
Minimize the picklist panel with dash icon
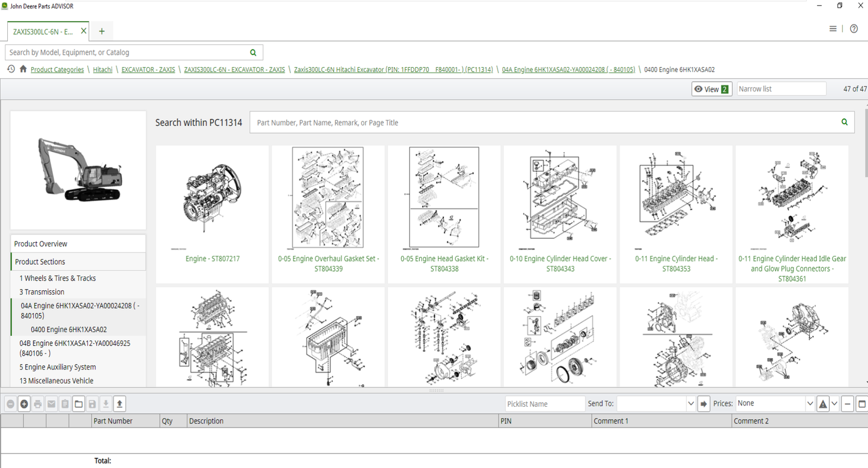coord(848,404)
